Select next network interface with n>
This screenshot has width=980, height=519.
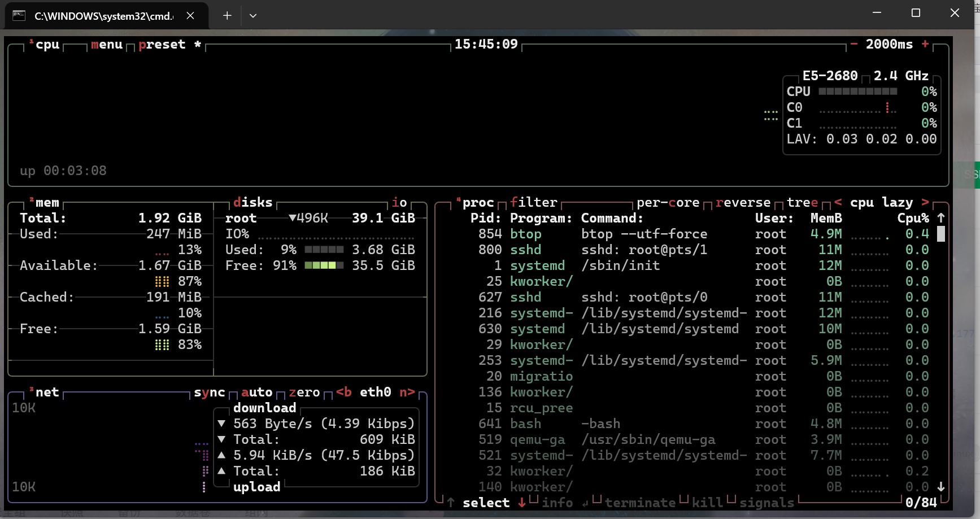(407, 392)
